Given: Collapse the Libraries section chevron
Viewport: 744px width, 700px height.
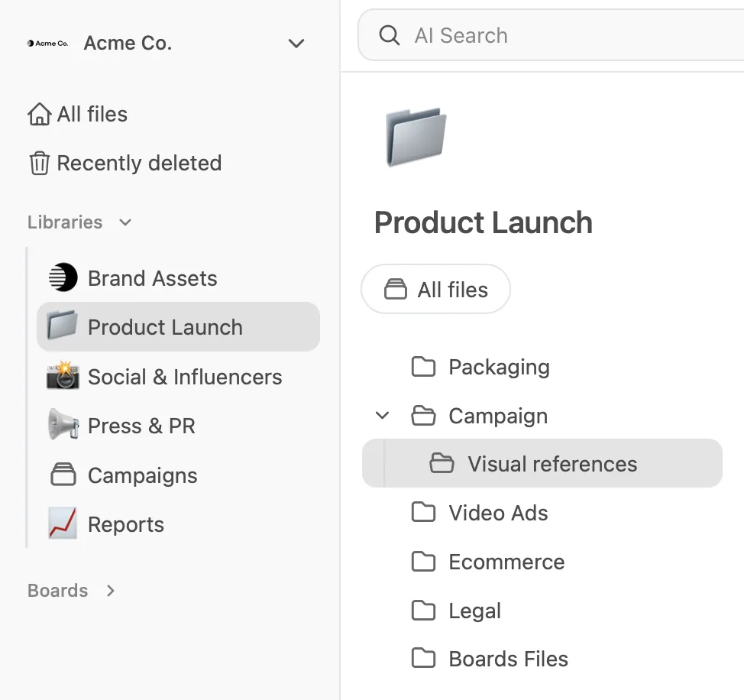Looking at the screenshot, I should [x=125, y=222].
